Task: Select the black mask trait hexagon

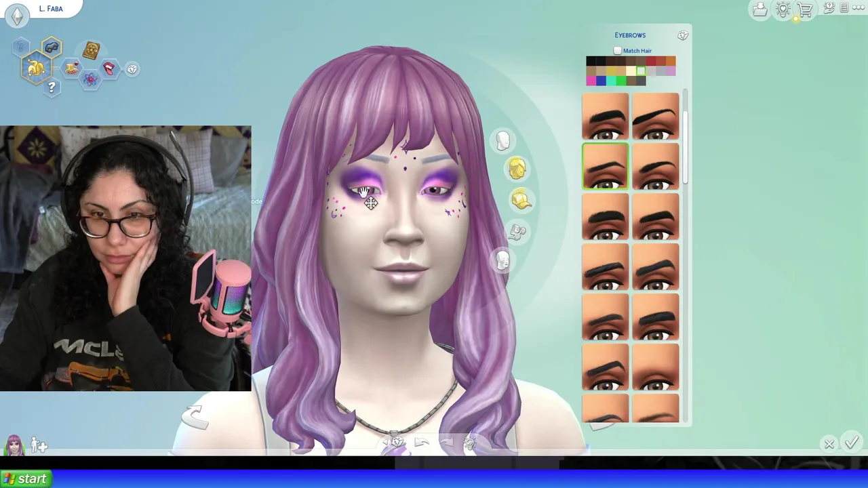Action: (52, 47)
